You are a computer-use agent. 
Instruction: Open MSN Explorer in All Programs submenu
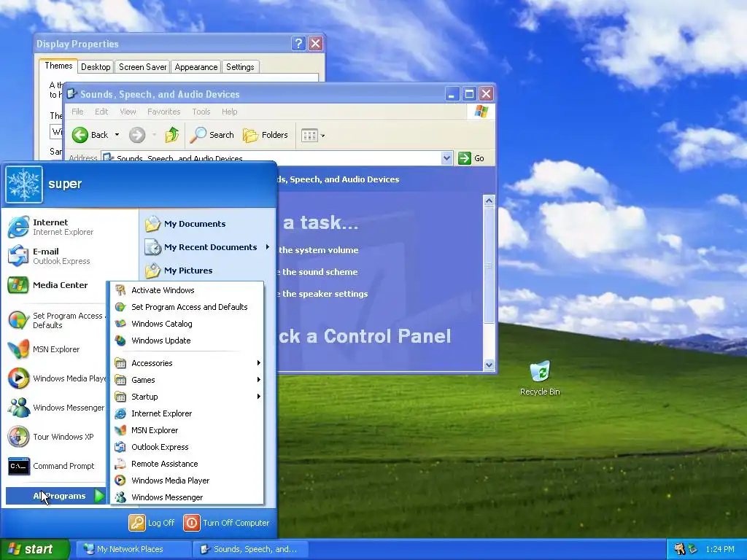coord(187,430)
